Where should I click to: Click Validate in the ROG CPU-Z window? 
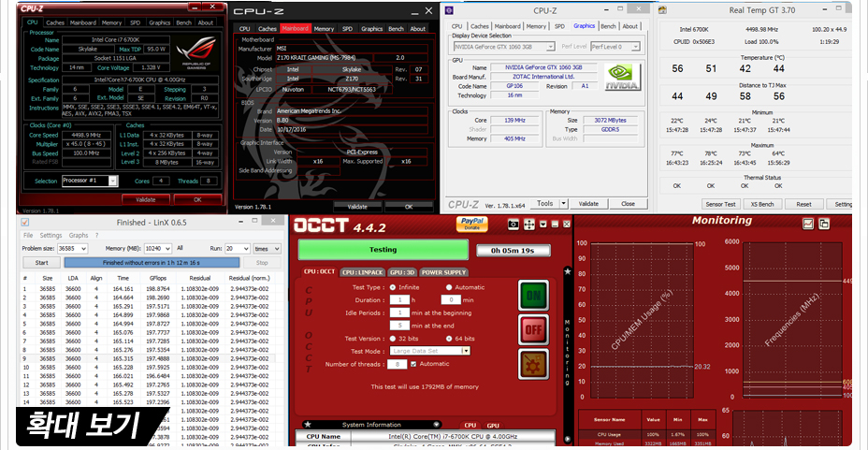[146, 199]
